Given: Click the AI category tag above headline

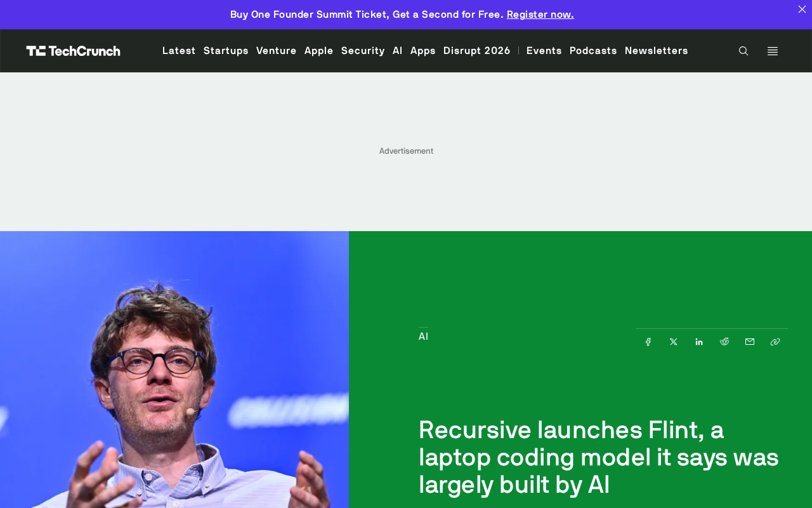Looking at the screenshot, I should coord(423,337).
